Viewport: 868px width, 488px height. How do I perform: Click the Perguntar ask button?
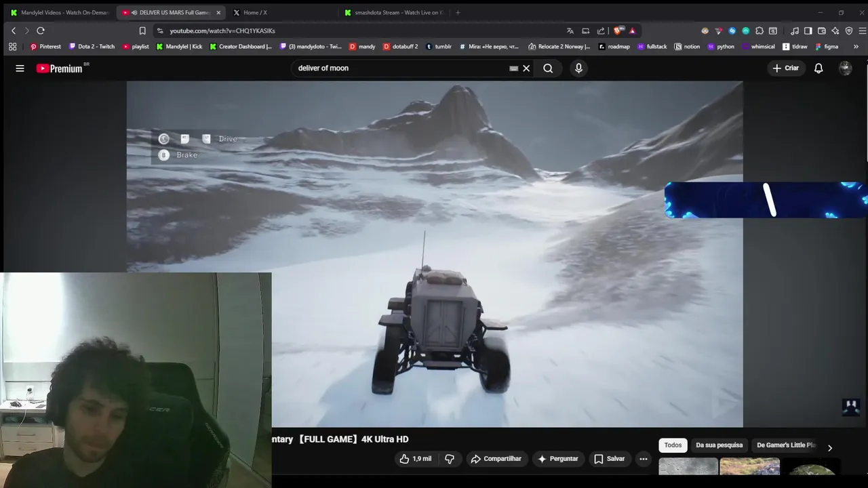(x=557, y=459)
